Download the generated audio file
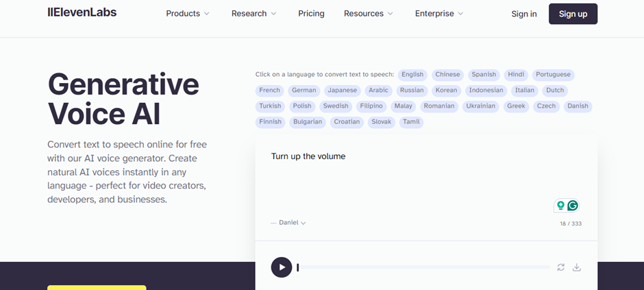This screenshot has height=290, width=644. click(577, 267)
